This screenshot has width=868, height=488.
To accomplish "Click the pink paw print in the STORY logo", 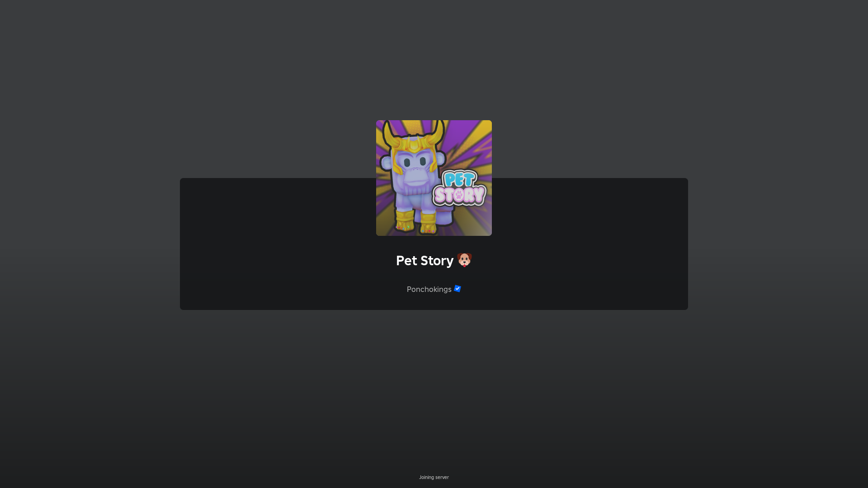I will 459,195.
